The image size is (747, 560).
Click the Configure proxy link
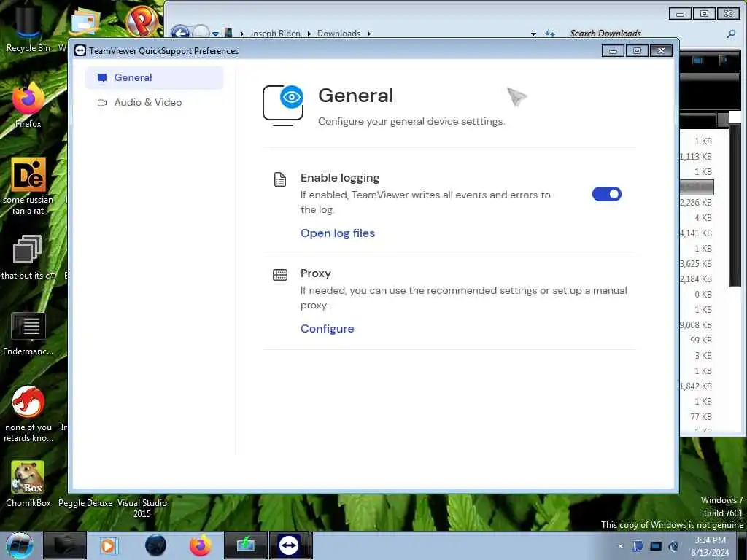(x=327, y=329)
